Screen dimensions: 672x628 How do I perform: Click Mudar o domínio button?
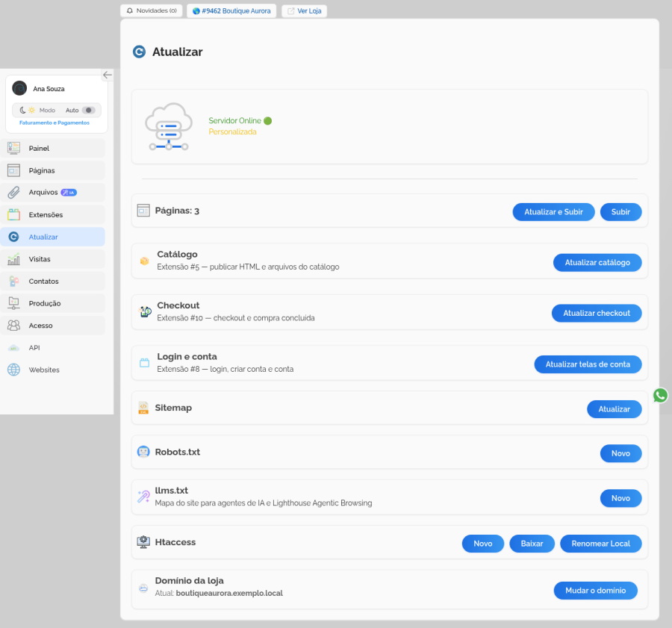595,590
